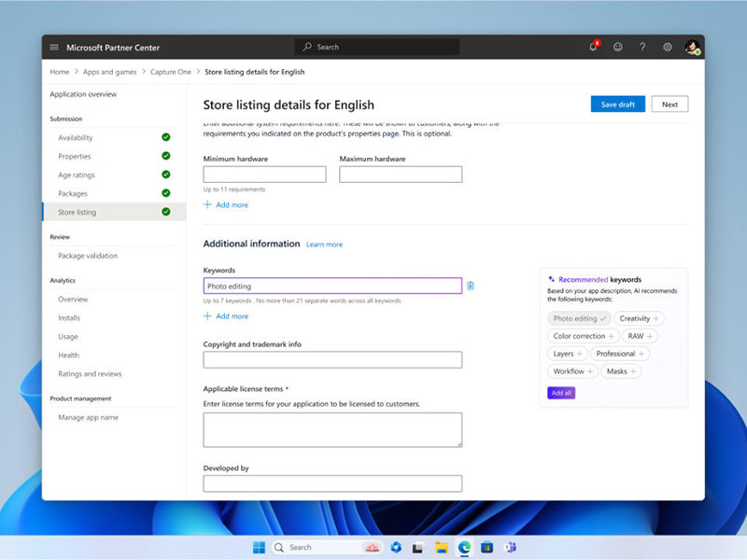Image resolution: width=747 pixels, height=560 pixels.
Task: Click the Minimum hardware input field
Action: (x=265, y=175)
